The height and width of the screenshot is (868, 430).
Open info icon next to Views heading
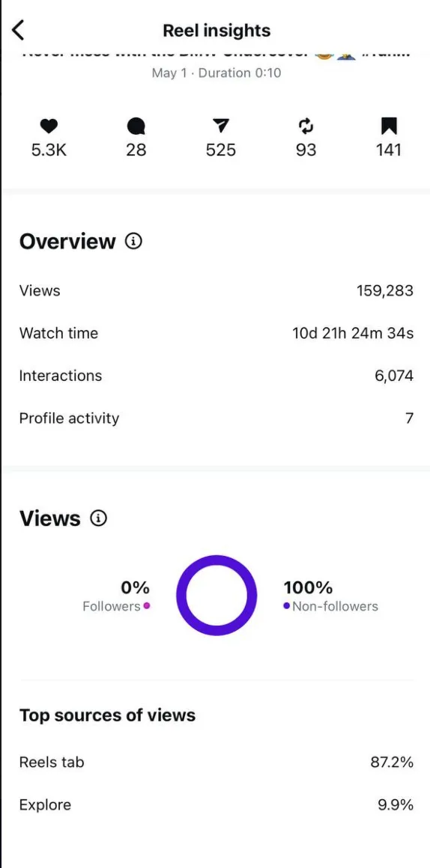(98, 518)
